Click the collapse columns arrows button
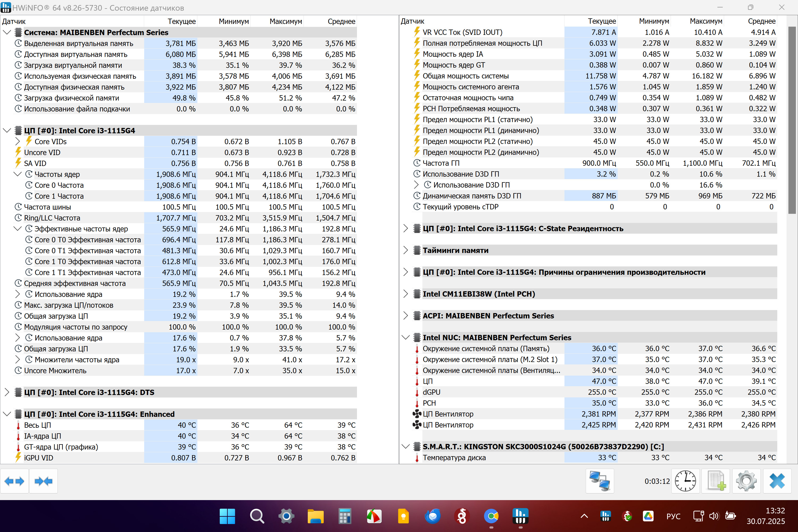798x532 pixels. click(43, 481)
